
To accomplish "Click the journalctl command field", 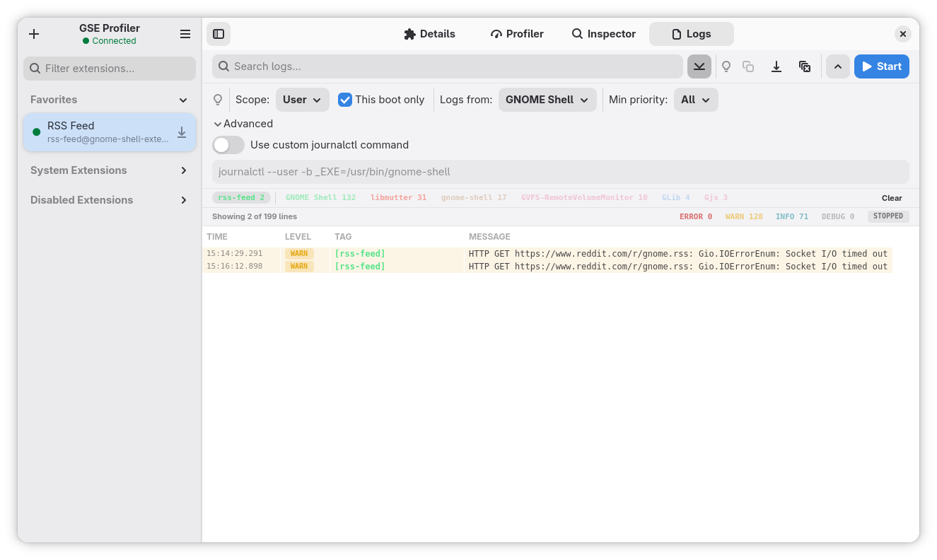I will tap(561, 172).
